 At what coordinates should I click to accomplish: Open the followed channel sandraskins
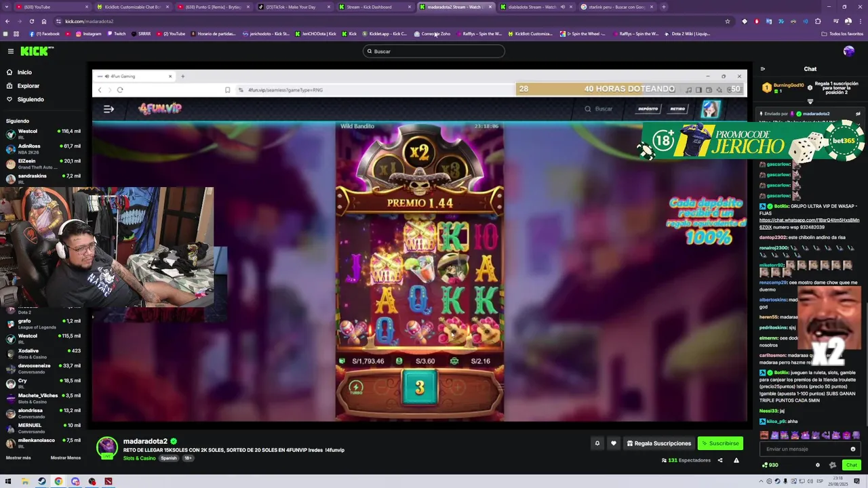43,179
